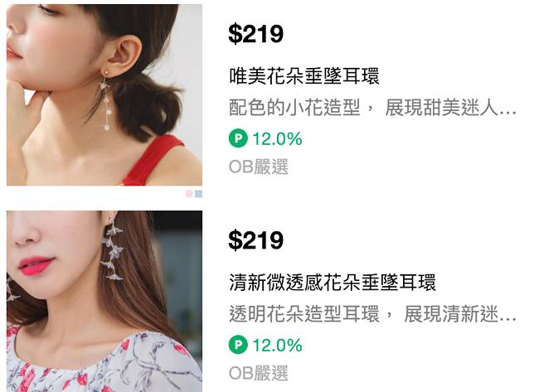Open the 唯美花朵垂墜耳環 product title
Viewport: 534px width, 392px height.
pyautogui.click(x=304, y=76)
